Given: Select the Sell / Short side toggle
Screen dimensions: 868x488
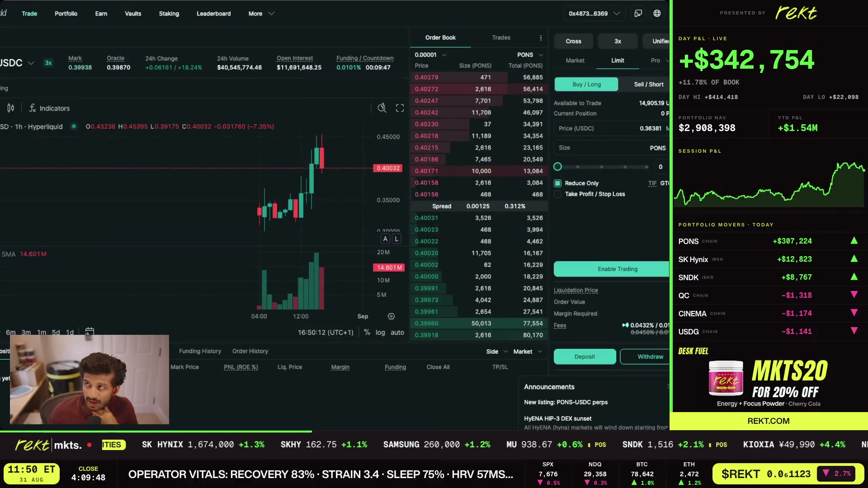Looking at the screenshot, I should [x=646, y=84].
